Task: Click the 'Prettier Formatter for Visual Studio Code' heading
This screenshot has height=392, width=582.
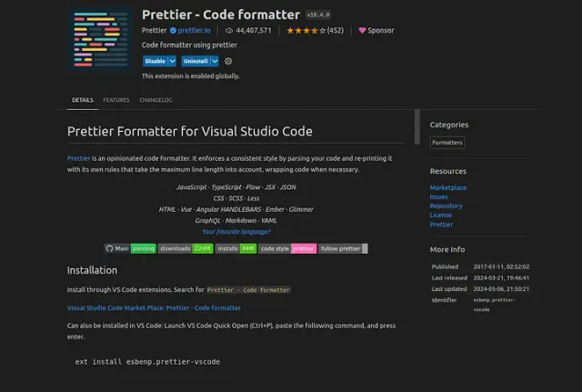Action: (190, 131)
